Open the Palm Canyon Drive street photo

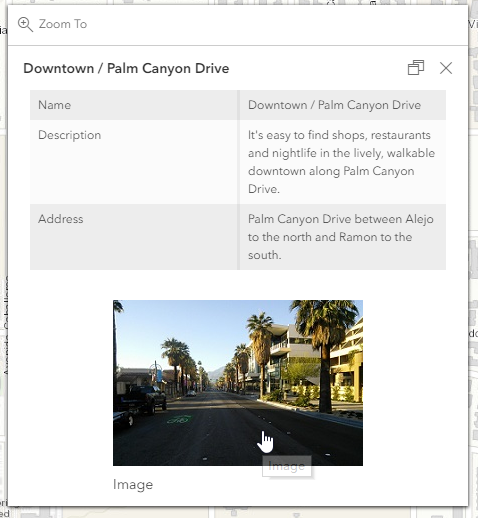238,383
